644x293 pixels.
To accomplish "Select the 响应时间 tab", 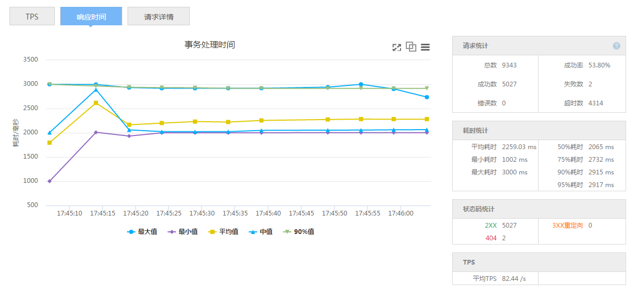I will [91, 16].
